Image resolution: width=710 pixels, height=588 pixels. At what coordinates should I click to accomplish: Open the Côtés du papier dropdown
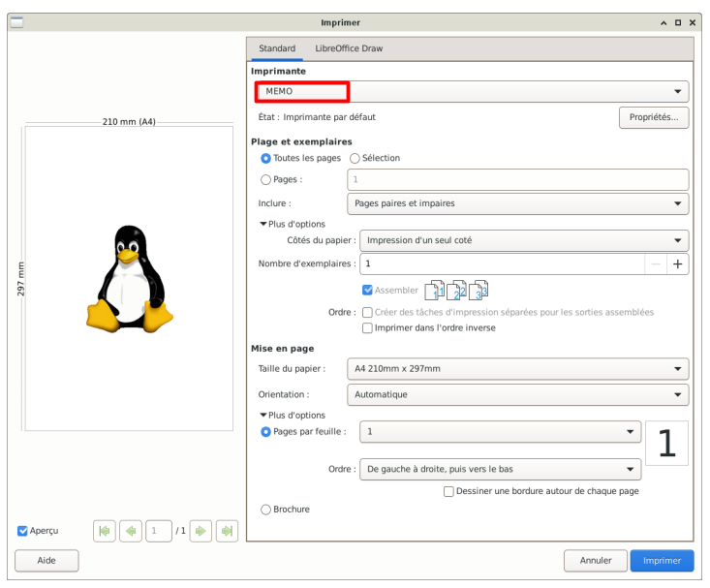(524, 240)
